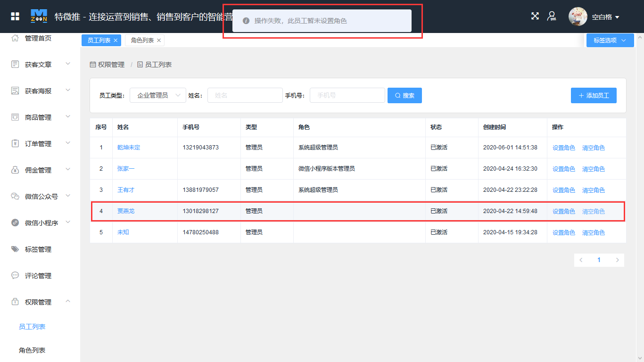Go to 管理首页 in the sidebar
Screen dimensions: 644x362
[x=38, y=38]
